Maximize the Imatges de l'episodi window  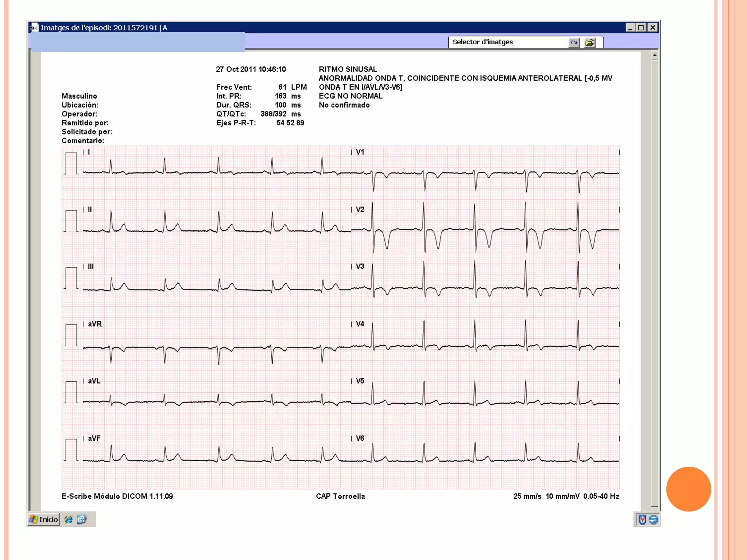(x=641, y=27)
